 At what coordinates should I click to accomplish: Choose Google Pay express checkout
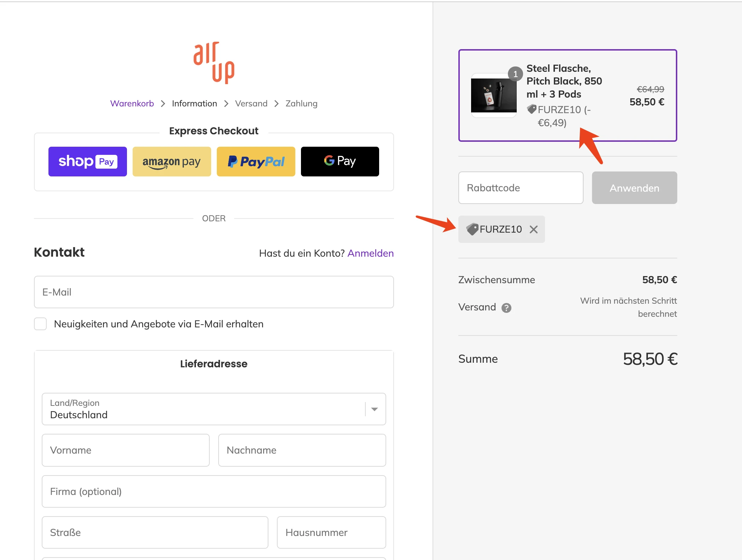(340, 162)
